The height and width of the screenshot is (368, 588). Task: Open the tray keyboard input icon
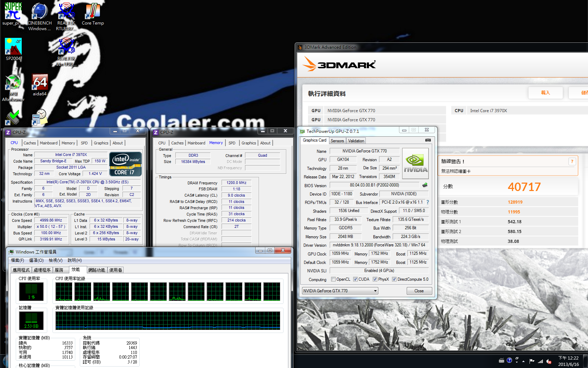click(501, 360)
